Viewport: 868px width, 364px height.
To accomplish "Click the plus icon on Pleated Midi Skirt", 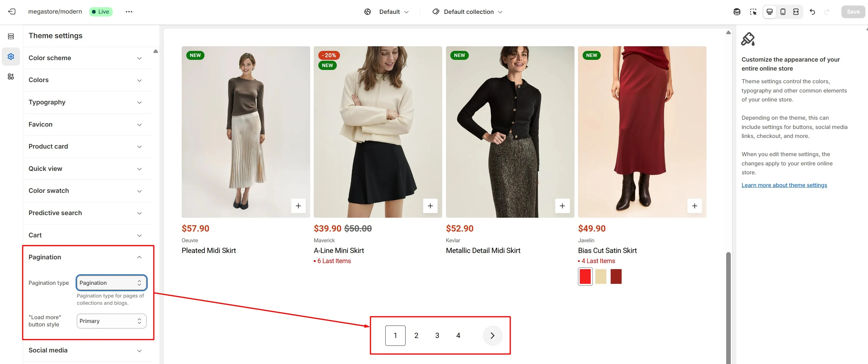I will pos(298,206).
